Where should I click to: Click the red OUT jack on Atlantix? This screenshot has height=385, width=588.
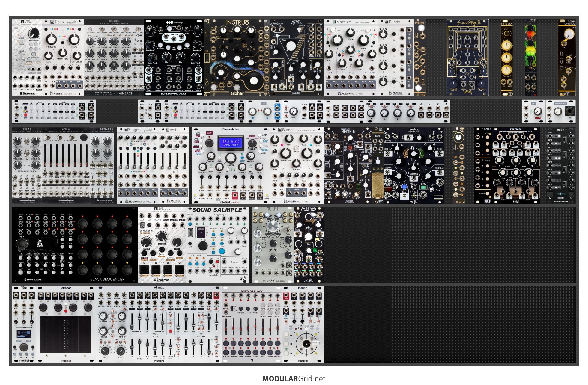216,295
